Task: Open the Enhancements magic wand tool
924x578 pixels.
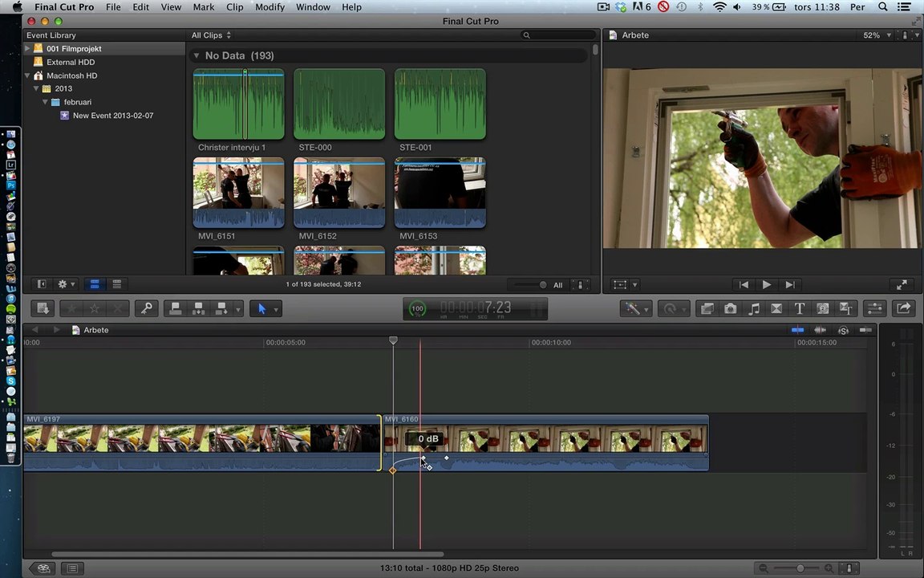Action: pos(632,308)
